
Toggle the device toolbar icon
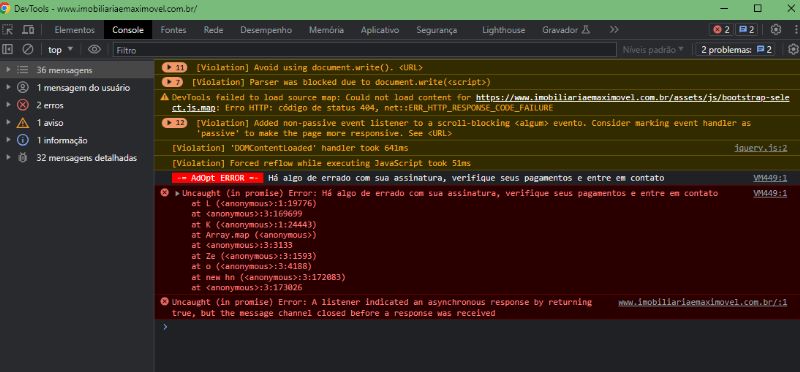(28, 30)
